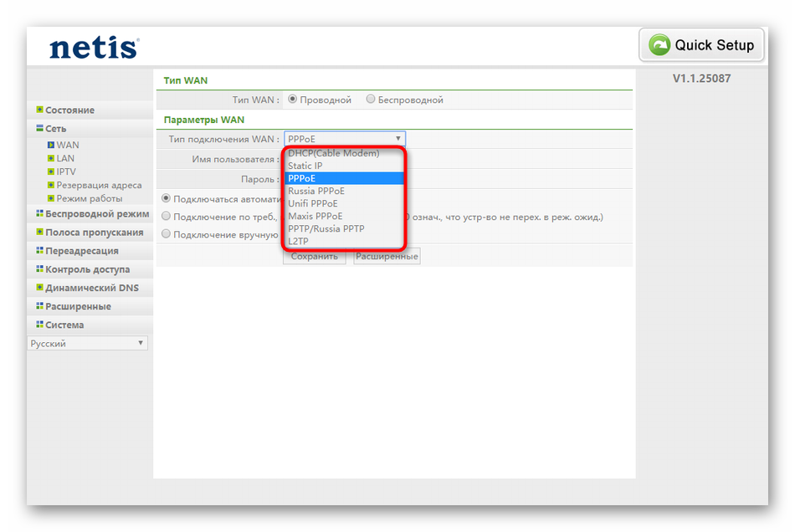Open the LAN settings page
Image resolution: width=795 pixels, height=532 pixels.
[x=65, y=158]
